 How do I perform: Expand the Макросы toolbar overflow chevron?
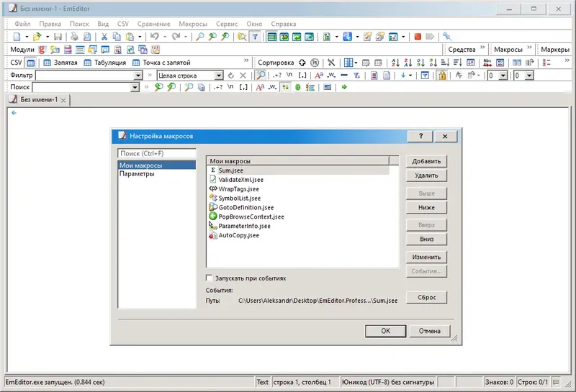tap(529, 47)
